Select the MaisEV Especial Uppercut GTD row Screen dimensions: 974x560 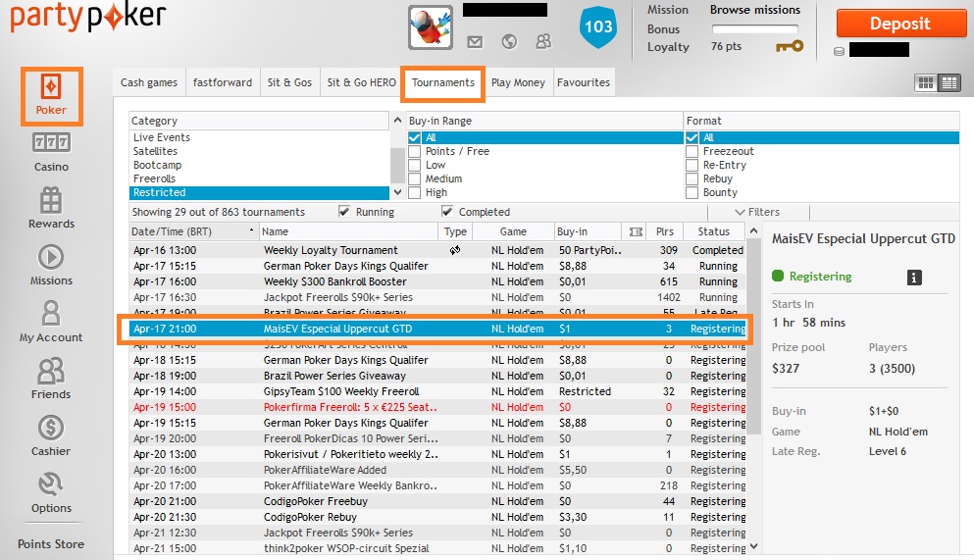tap(437, 330)
